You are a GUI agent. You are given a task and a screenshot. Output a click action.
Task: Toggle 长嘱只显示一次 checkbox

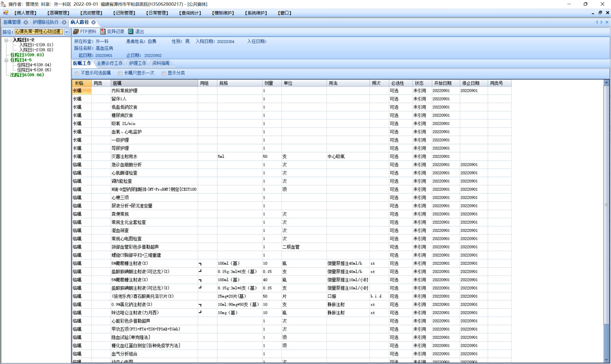pyautogui.click(x=120, y=73)
